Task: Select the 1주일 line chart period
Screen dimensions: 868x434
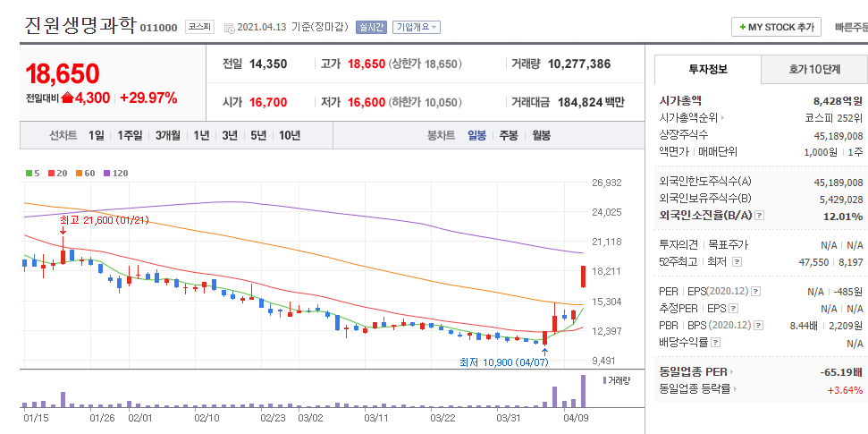Action: coord(130,135)
